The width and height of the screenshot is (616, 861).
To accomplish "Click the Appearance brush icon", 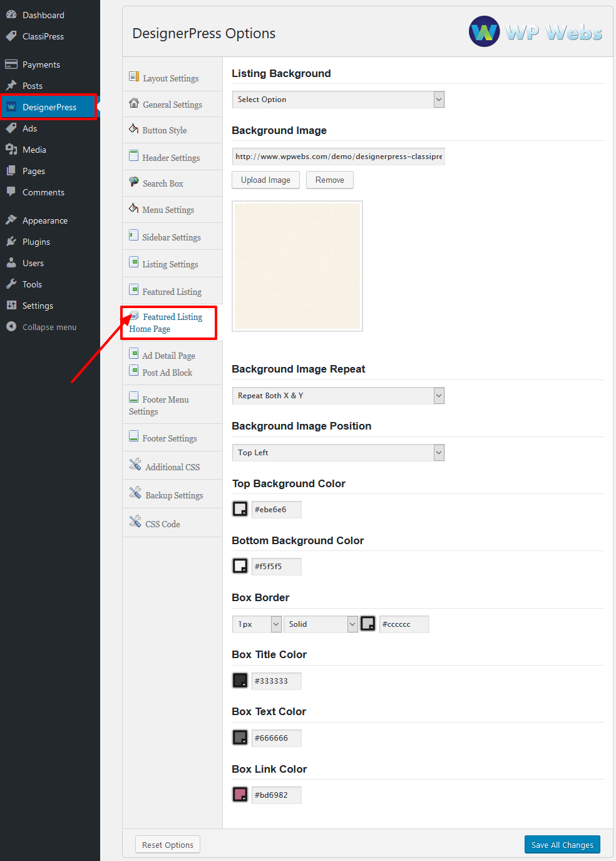I will click(x=11, y=220).
